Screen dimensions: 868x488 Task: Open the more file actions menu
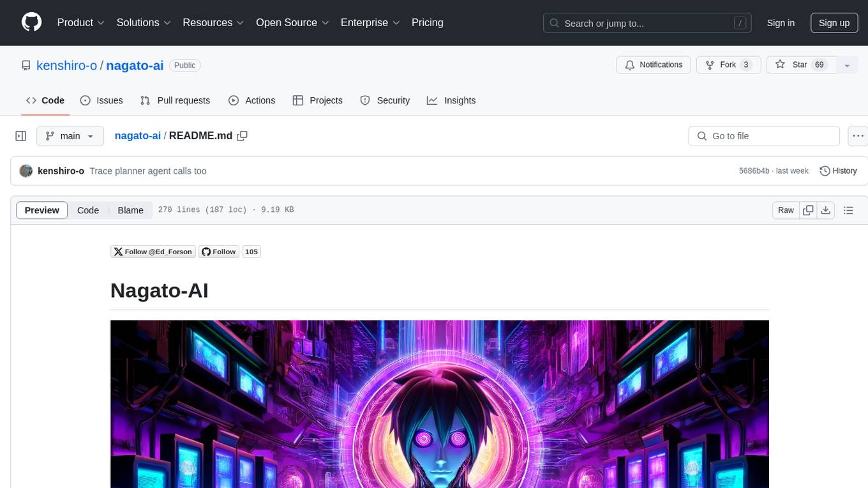click(x=858, y=136)
